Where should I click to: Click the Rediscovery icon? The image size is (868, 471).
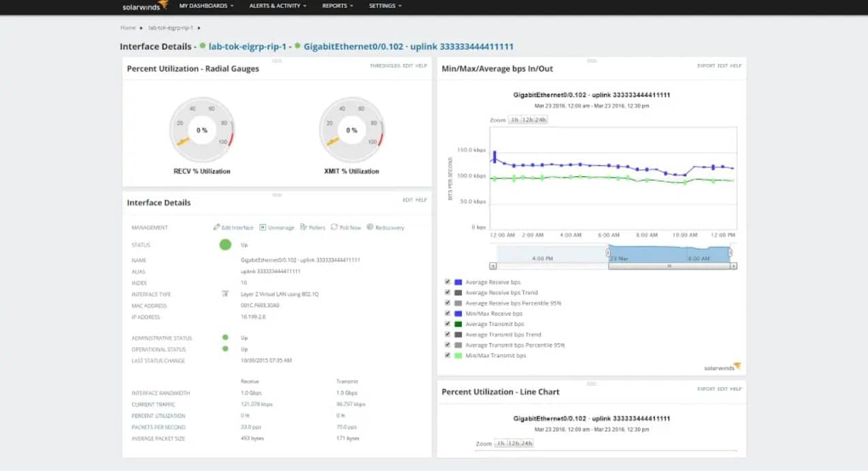coord(370,227)
